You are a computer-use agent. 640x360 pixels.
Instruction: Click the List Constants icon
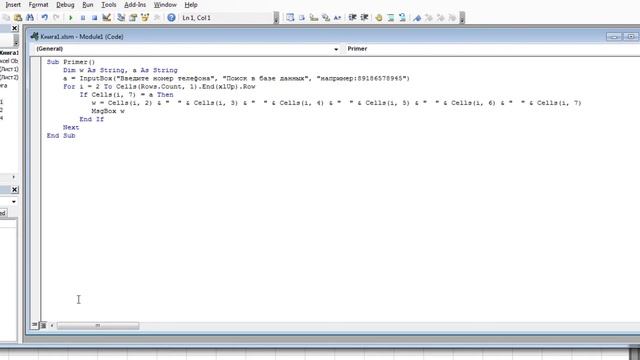click(x=302, y=18)
